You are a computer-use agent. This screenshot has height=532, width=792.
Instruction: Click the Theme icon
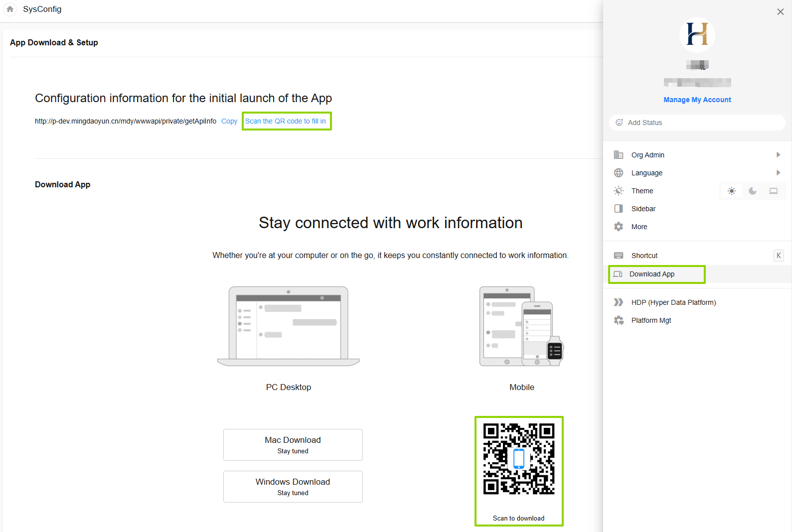619,191
